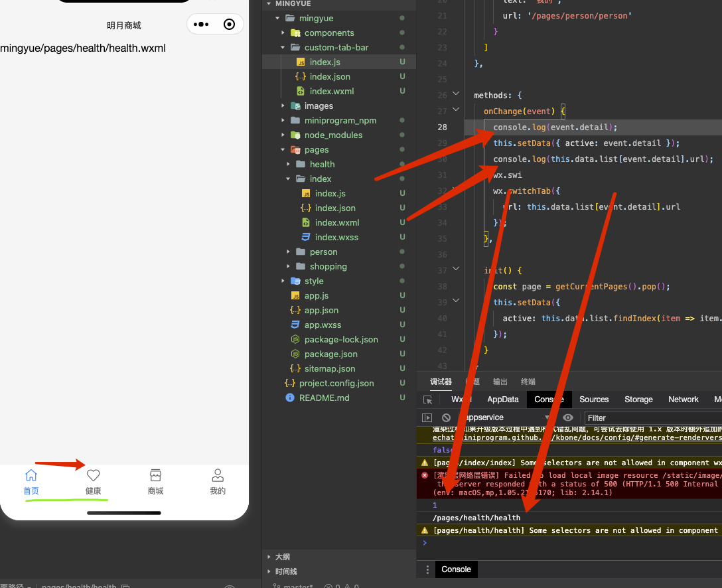Collapse the pages folder

283,149
